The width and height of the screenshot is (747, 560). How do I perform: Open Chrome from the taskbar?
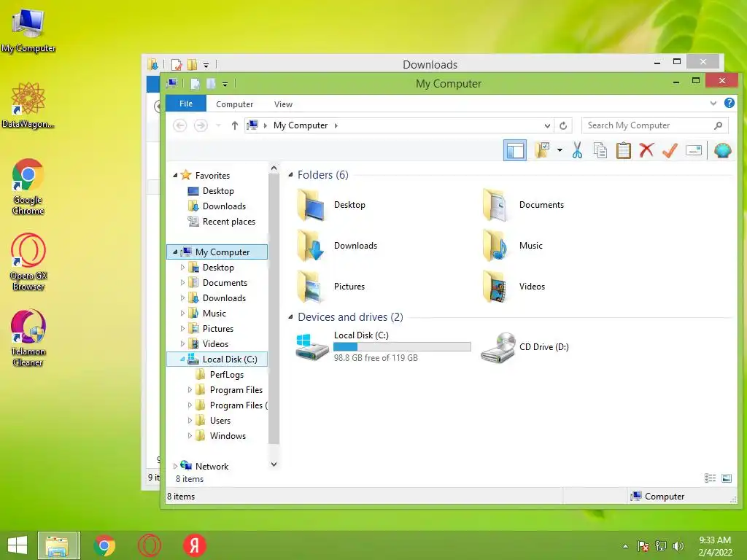104,545
